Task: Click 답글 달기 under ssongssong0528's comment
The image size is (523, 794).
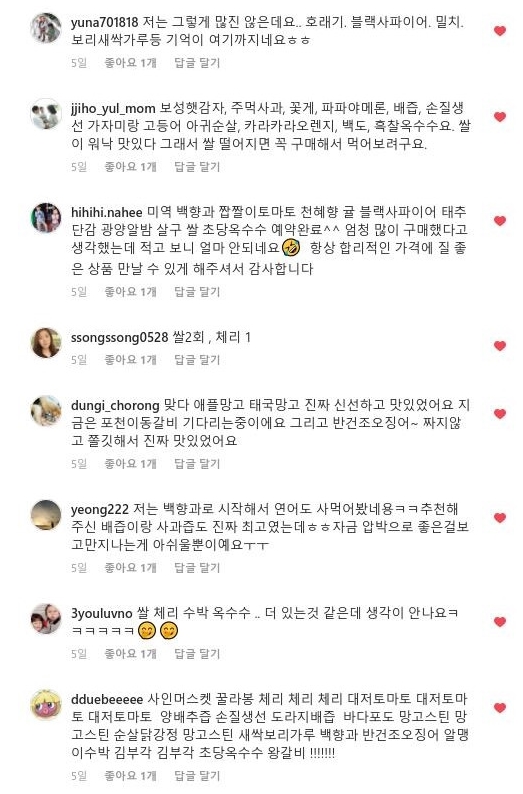Action: (x=197, y=360)
